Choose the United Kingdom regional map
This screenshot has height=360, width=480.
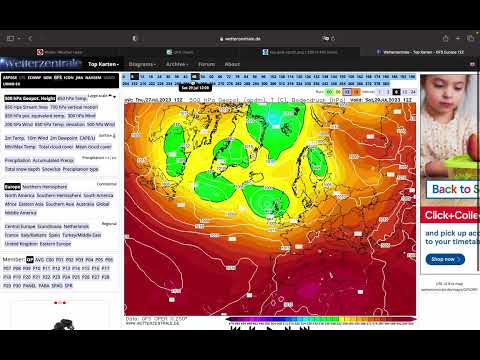coord(21,244)
